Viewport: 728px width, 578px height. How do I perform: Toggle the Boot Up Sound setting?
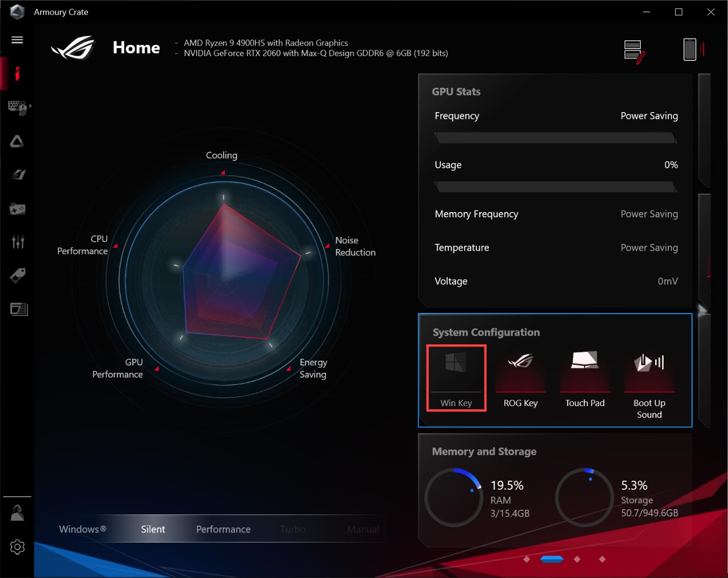(x=649, y=384)
